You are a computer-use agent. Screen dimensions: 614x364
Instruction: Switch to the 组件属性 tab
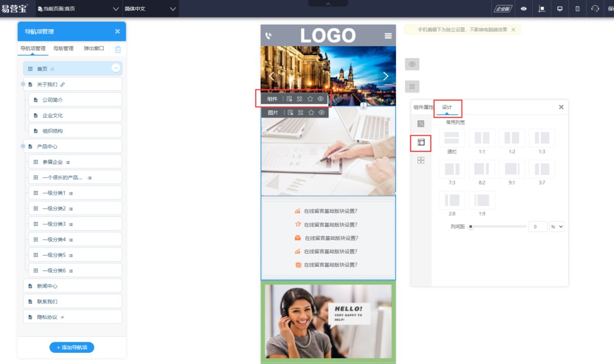click(423, 107)
